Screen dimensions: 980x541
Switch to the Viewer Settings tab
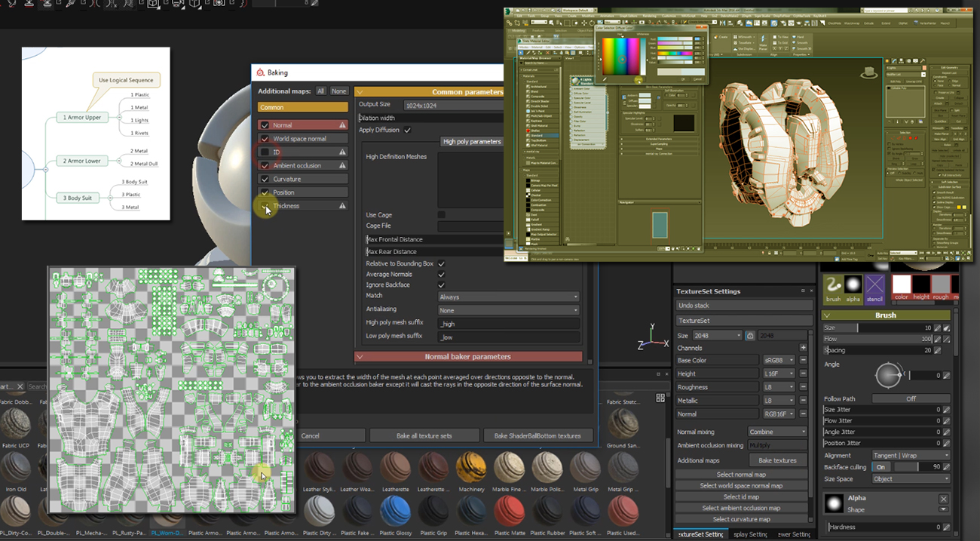tap(794, 534)
